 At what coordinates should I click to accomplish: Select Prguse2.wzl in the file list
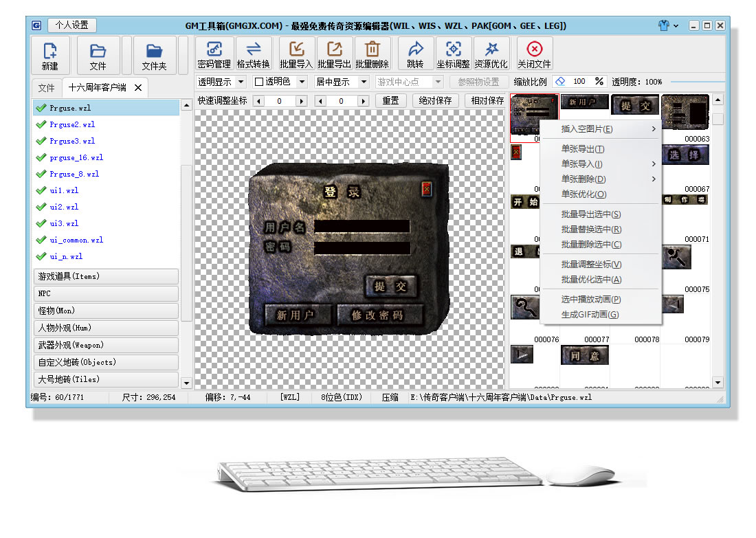point(72,124)
